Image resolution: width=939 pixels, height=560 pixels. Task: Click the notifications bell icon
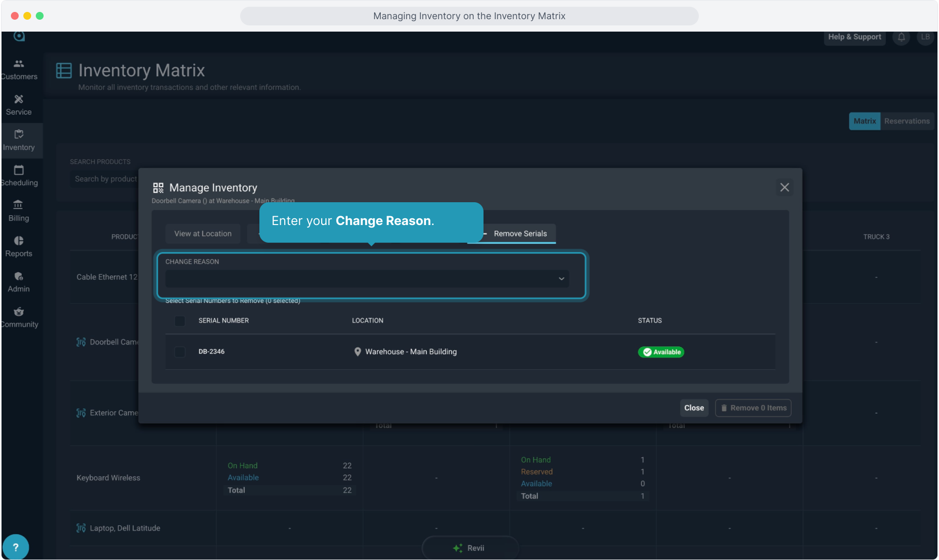901,37
